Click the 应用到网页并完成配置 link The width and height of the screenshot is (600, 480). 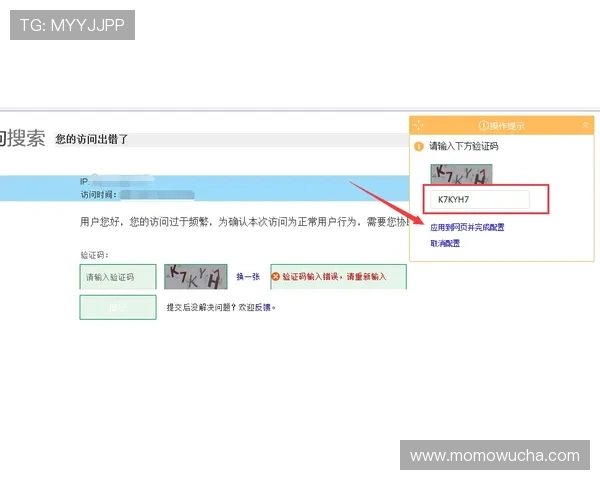[x=467, y=227]
